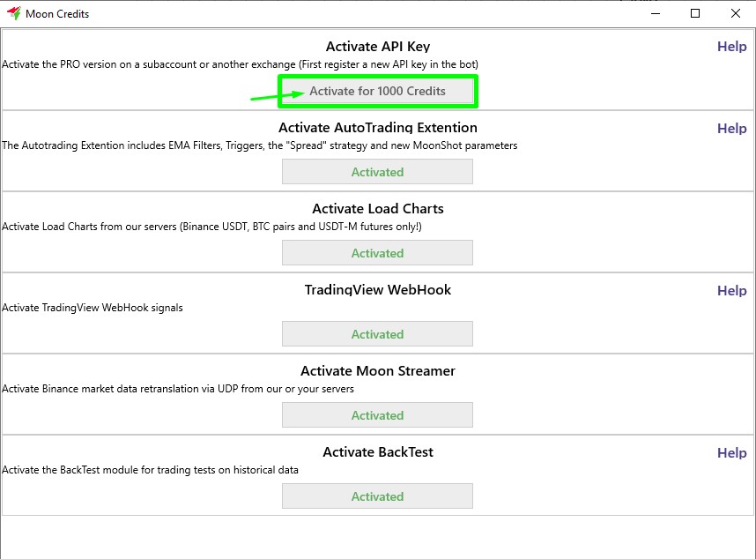Select the TradingView WebHook heading
Viewport: 756px width, 559px height.
[378, 290]
